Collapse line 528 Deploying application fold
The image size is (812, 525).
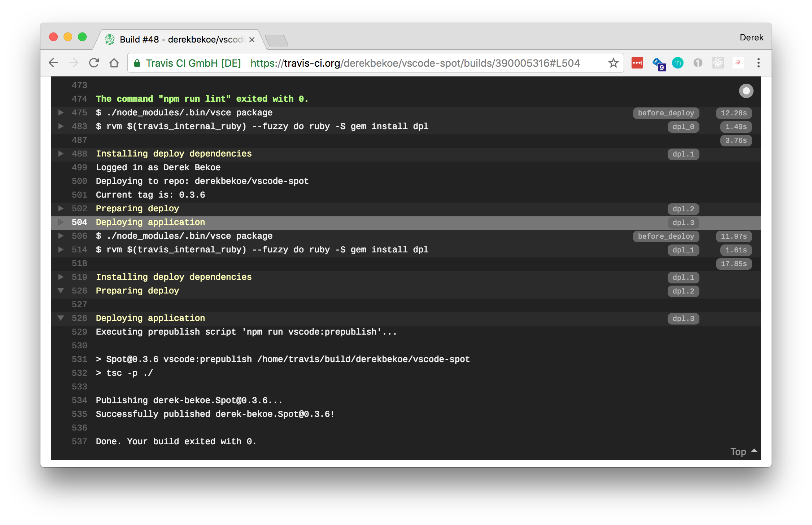point(61,318)
